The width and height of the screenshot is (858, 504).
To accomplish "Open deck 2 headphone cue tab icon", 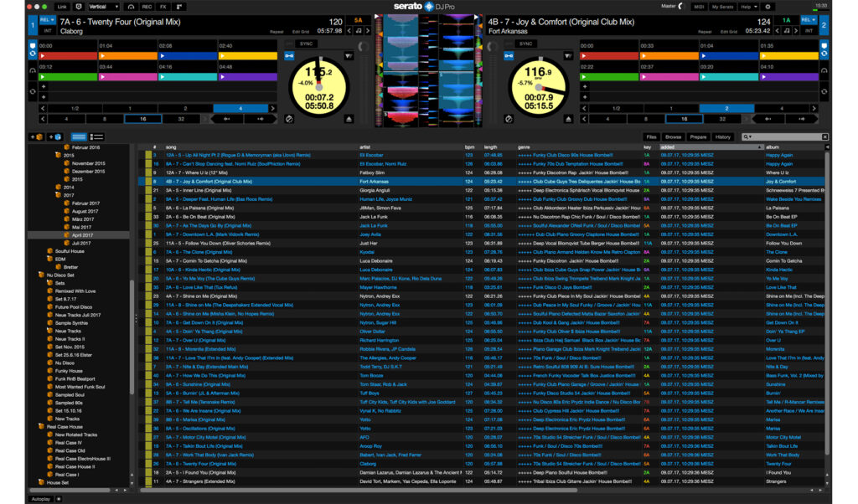I will click(x=824, y=70).
